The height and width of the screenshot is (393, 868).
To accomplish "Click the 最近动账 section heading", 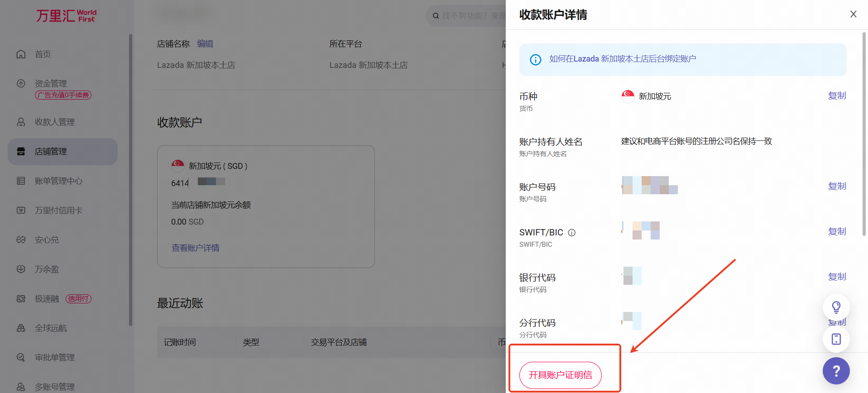I will pos(180,303).
